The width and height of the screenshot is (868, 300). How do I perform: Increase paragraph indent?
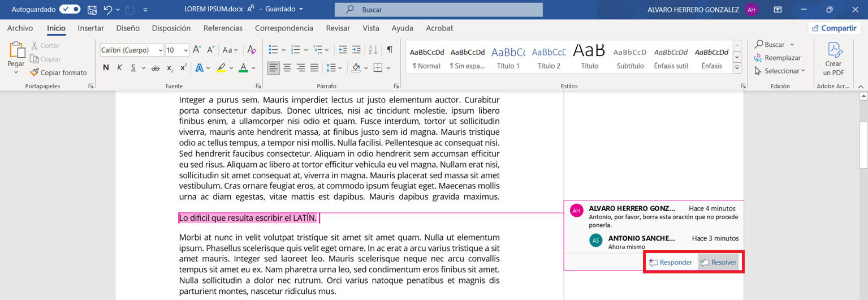point(356,50)
